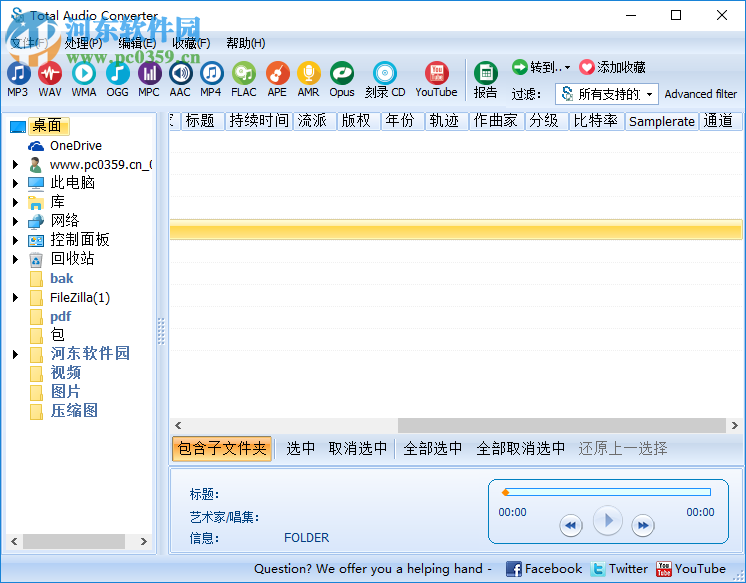Click the file list horizontal scrollbar
The height and width of the screenshot is (583, 746).
(x=561, y=425)
